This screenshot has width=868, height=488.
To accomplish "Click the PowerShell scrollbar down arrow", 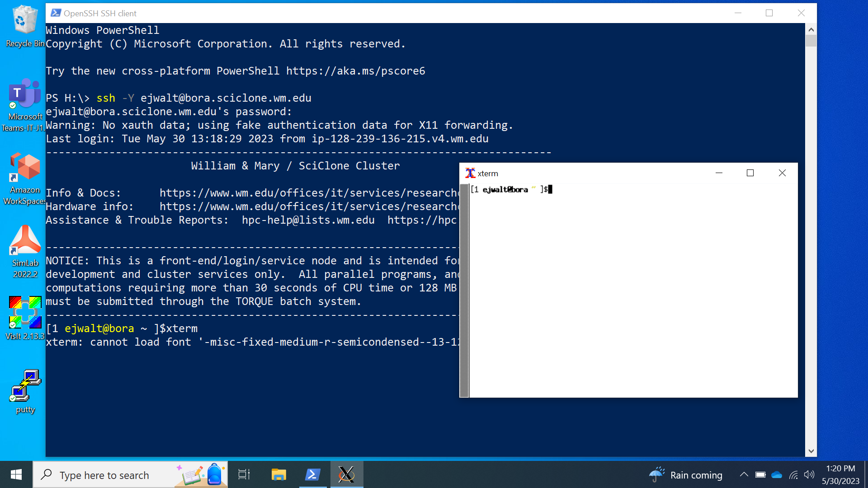I will [x=811, y=451].
